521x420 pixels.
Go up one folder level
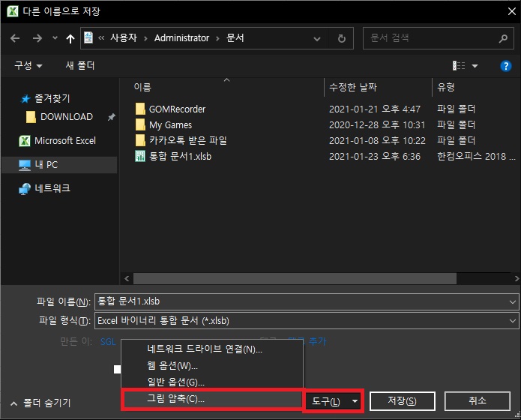pos(70,38)
